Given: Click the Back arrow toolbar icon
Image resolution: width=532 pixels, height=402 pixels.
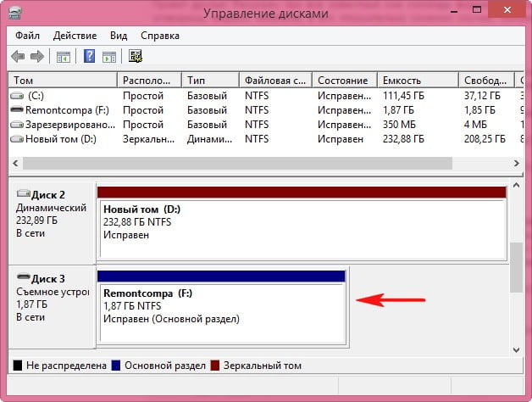Looking at the screenshot, I should (18, 57).
